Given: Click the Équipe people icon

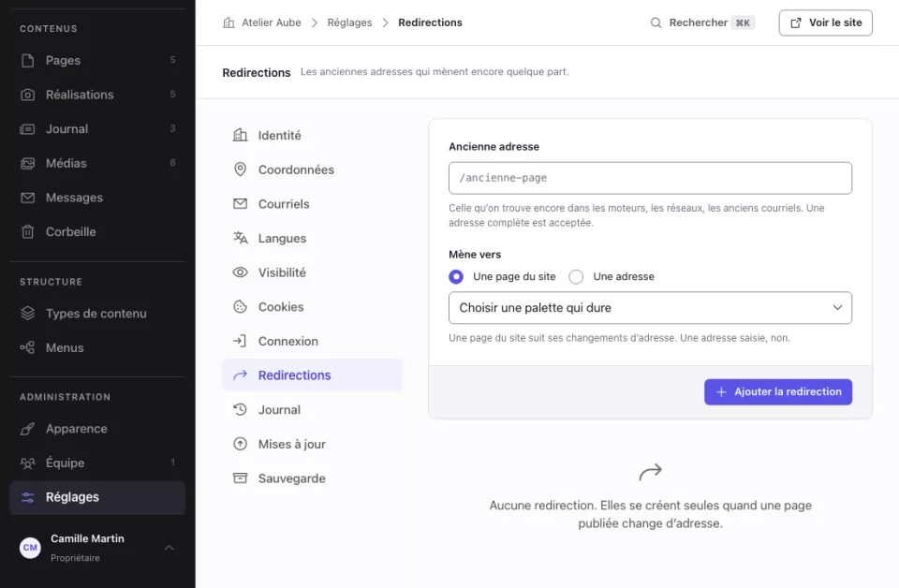Looking at the screenshot, I should click(27, 463).
